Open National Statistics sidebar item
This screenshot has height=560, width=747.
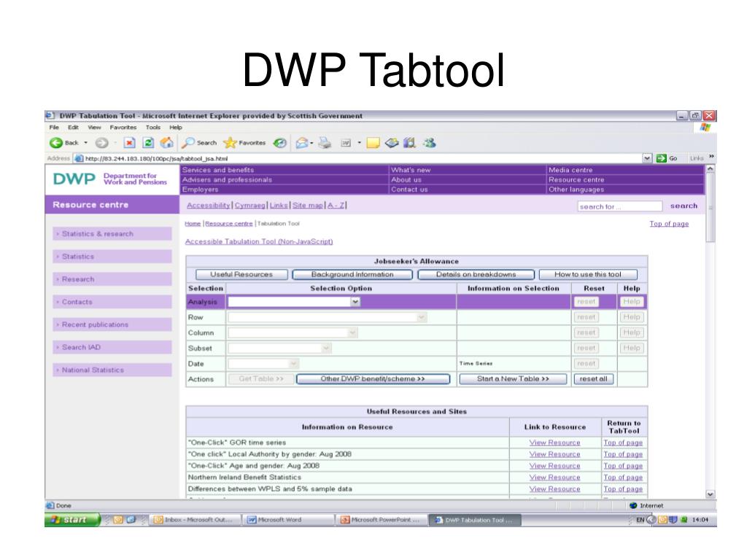click(112, 370)
